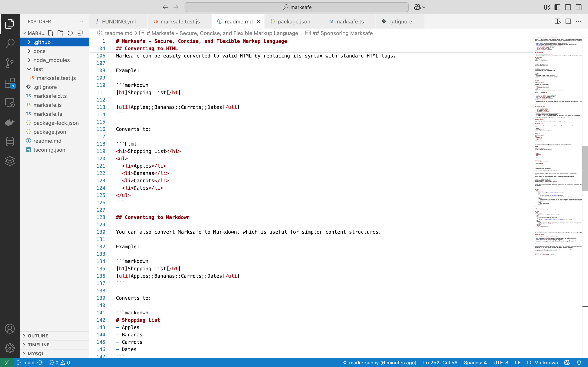Switch to the marksafe.ts tab

349,21
